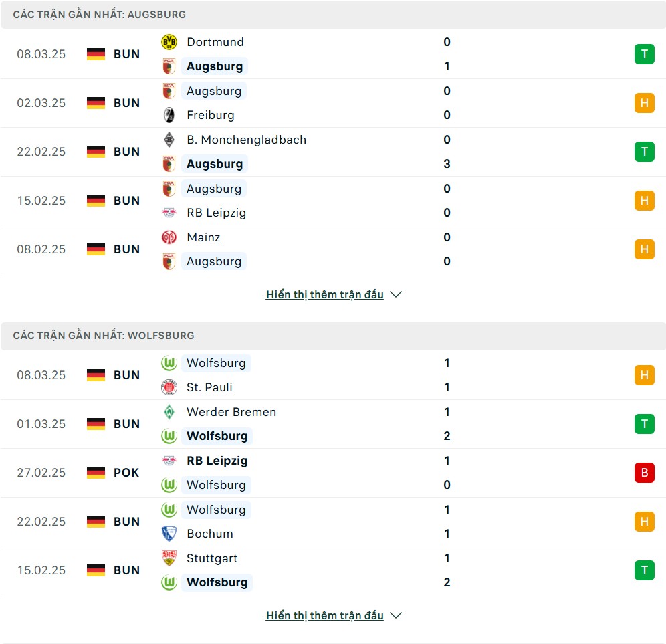Click green T badge for Dortmund match
The height and width of the screenshot is (644, 666).
(645, 54)
